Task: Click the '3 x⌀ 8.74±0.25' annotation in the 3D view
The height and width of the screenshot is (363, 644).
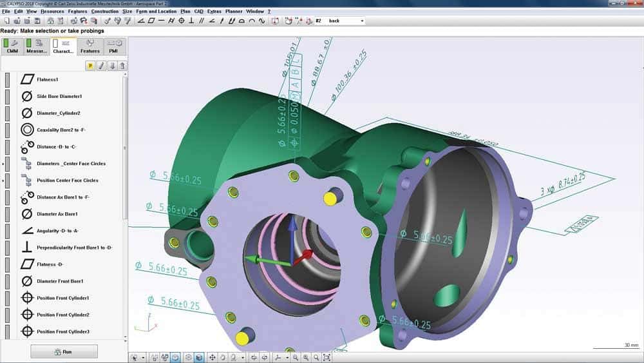Action: pyautogui.click(x=562, y=185)
